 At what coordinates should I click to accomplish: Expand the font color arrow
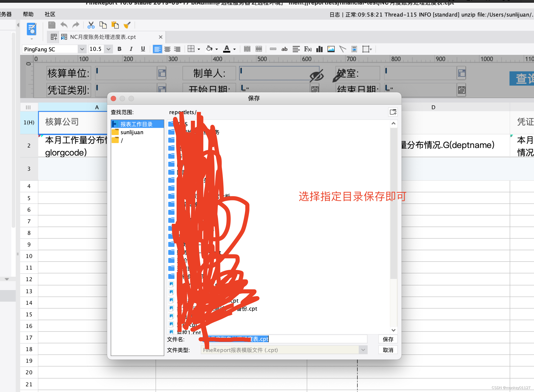(x=235, y=49)
